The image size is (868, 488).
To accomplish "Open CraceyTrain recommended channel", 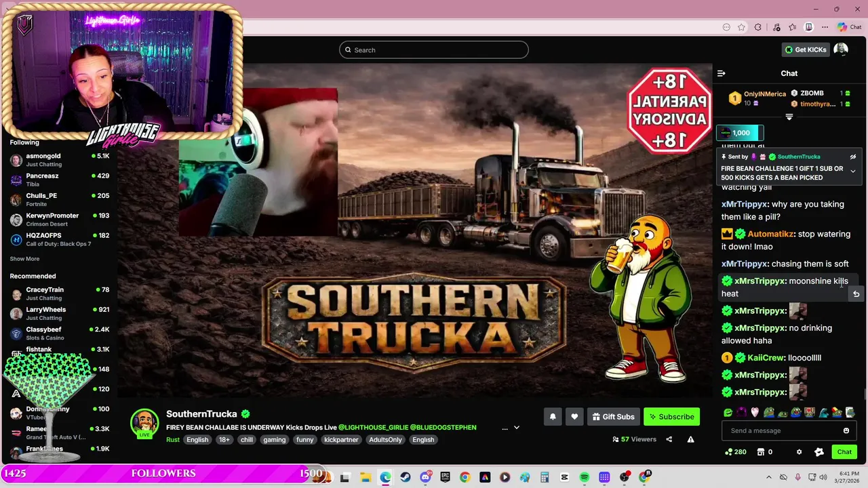I will point(59,293).
